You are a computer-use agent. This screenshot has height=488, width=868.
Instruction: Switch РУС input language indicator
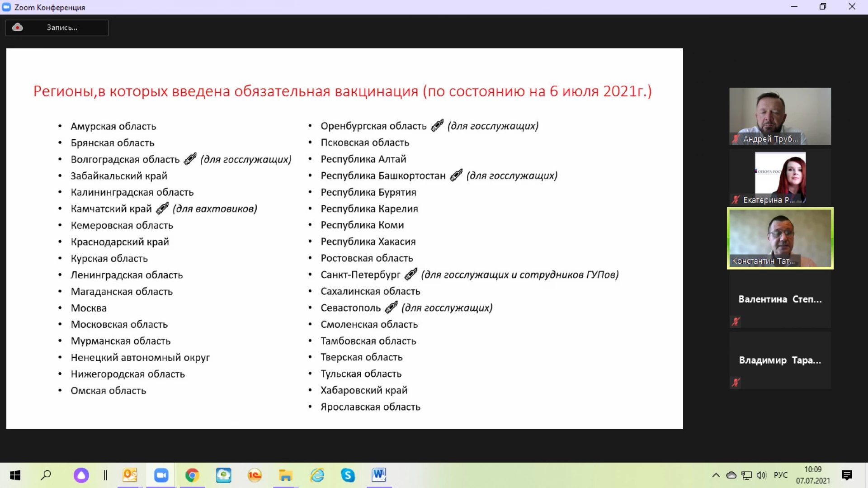[x=781, y=475]
